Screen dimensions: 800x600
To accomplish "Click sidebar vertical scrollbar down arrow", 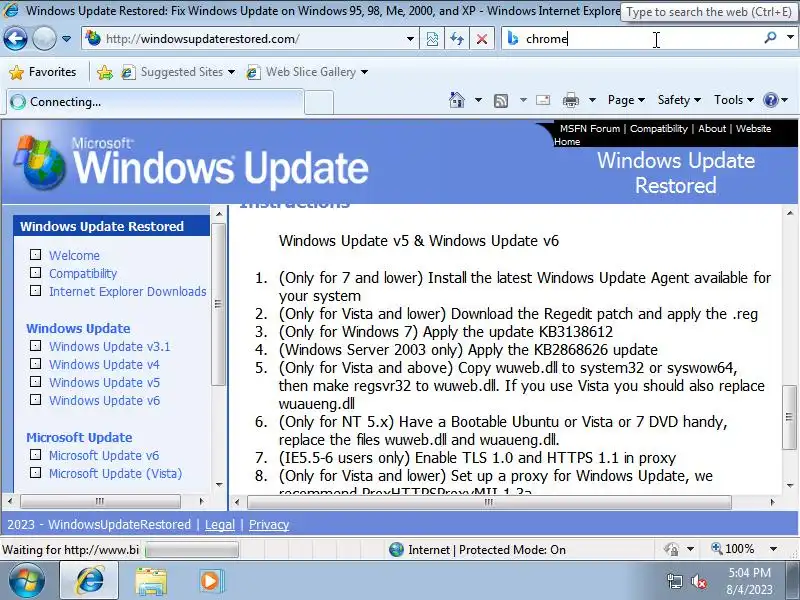I will pyautogui.click(x=219, y=484).
